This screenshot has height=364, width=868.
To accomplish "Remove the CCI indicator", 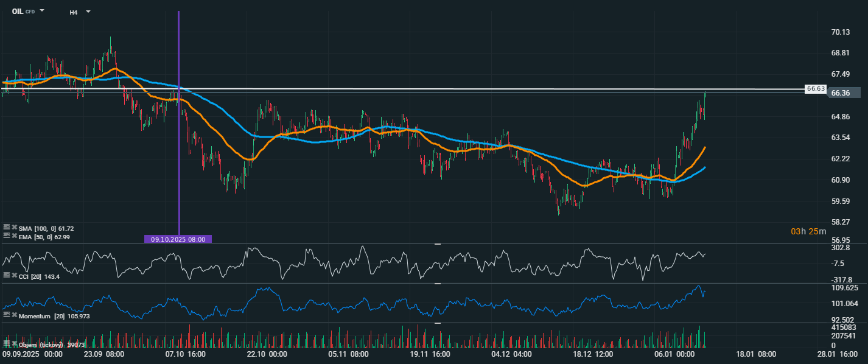I will [x=14, y=276].
